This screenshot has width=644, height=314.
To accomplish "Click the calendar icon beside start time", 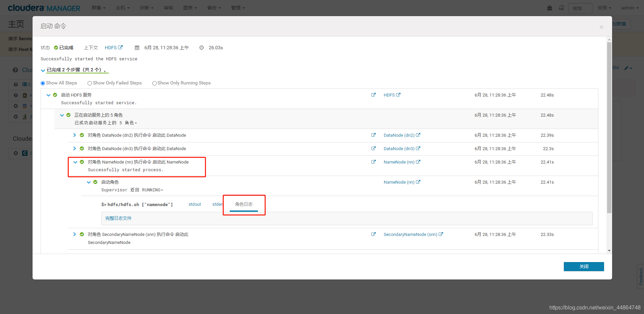I will [x=137, y=48].
